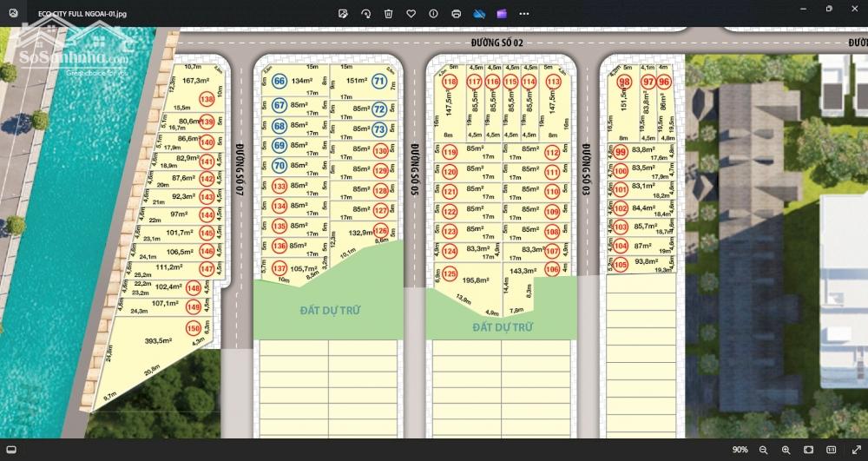Open the purple Clipchamp icon
868x461 pixels.
(x=503, y=14)
